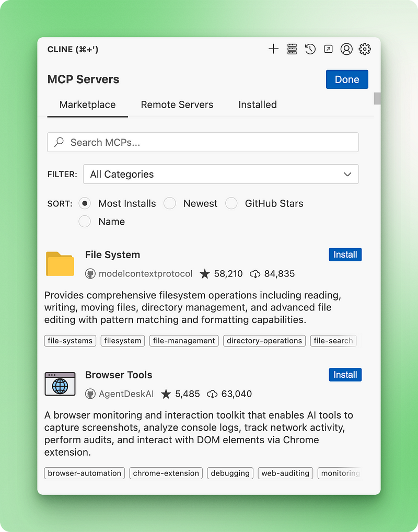Open the modelcontextprotocol author link

click(x=146, y=274)
